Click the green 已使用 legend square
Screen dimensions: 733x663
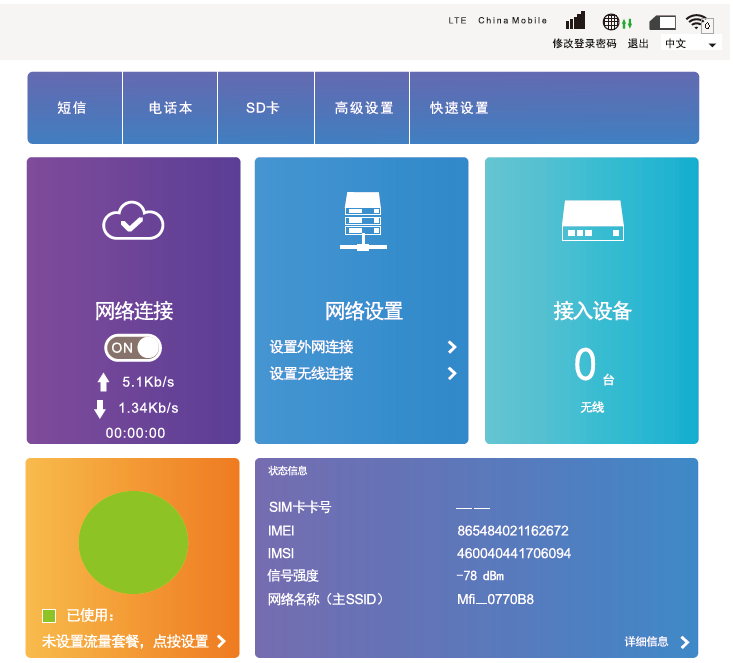[x=49, y=616]
